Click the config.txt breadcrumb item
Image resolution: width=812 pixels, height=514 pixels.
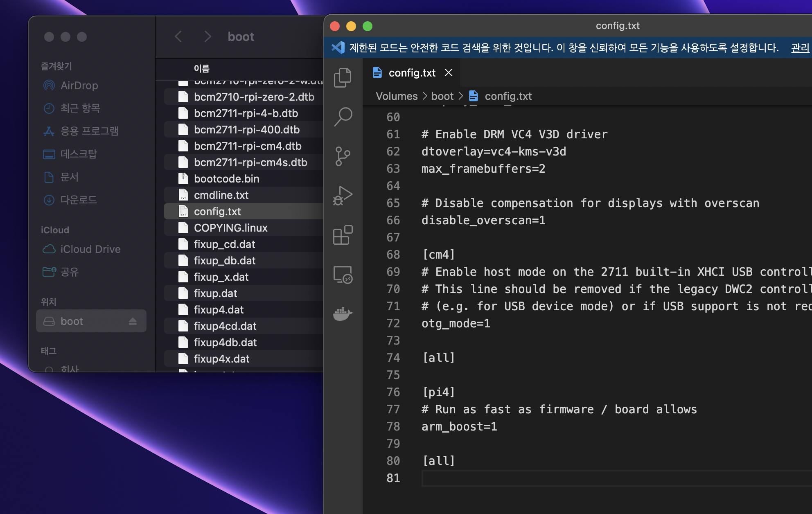point(508,96)
